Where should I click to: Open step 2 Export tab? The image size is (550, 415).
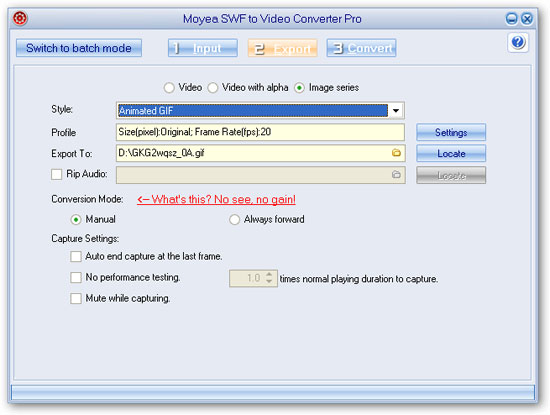[x=282, y=48]
